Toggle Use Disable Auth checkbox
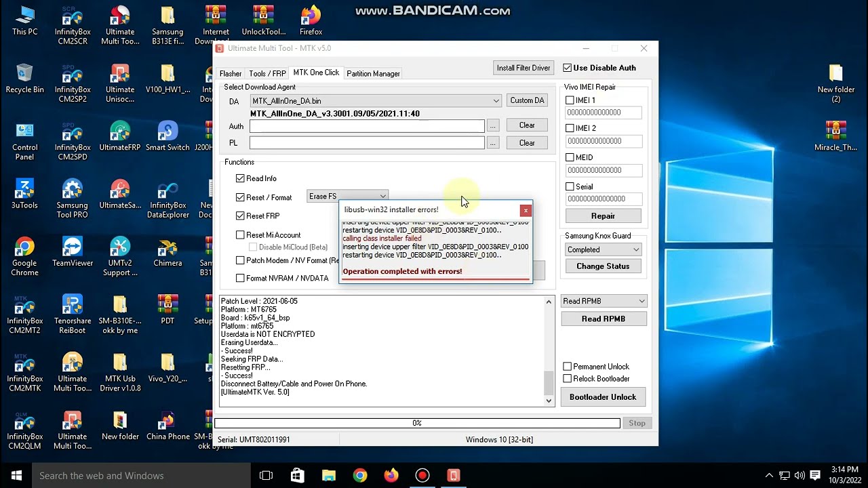 568,68
